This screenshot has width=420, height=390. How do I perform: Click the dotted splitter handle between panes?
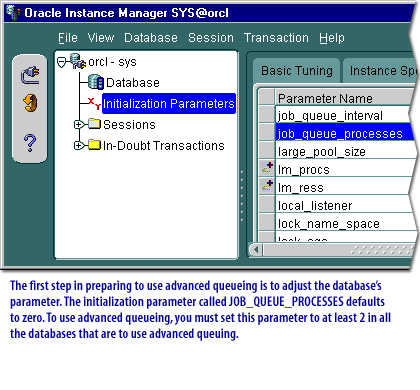[242, 196]
